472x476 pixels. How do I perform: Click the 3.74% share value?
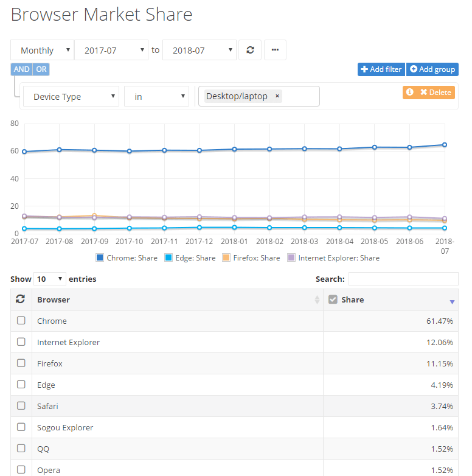pos(442,406)
